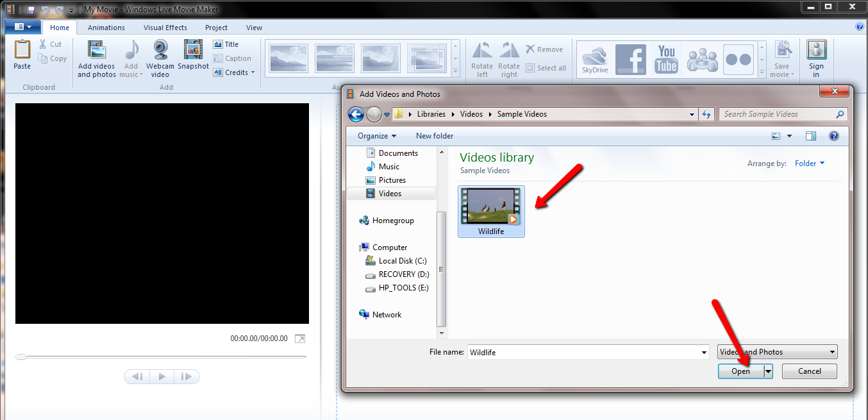Open the Visual Effects tab
The width and height of the screenshot is (868, 420).
pyautogui.click(x=165, y=28)
